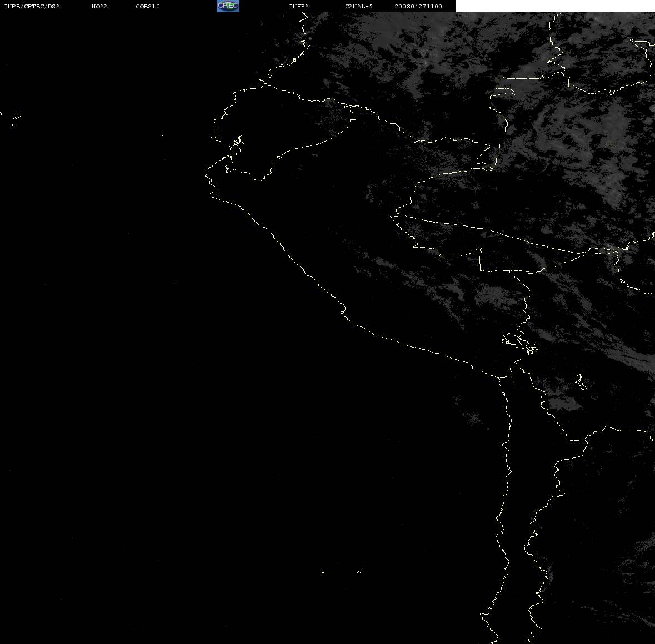Click the small Lake Poopó outline
The height and width of the screenshot is (644, 655).
pyautogui.click(x=580, y=381)
